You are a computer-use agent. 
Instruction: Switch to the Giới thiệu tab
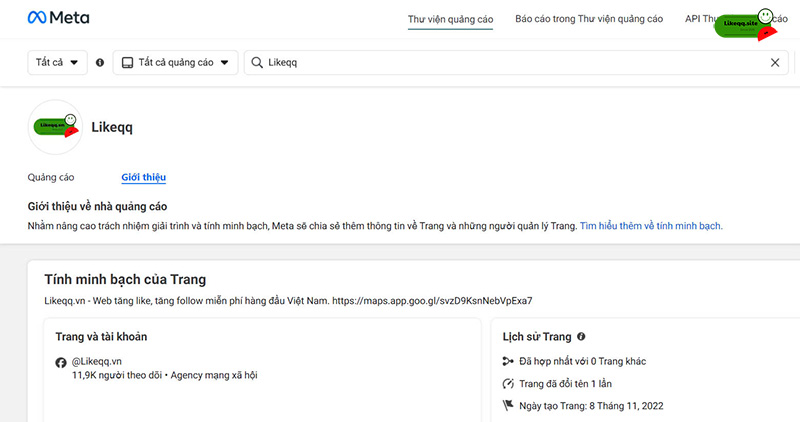tap(143, 177)
